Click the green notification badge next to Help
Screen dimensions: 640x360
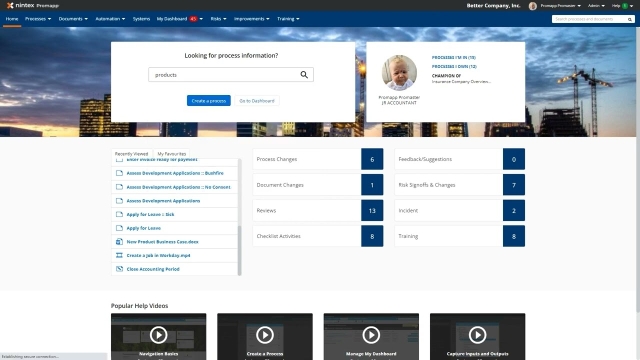point(625,6)
